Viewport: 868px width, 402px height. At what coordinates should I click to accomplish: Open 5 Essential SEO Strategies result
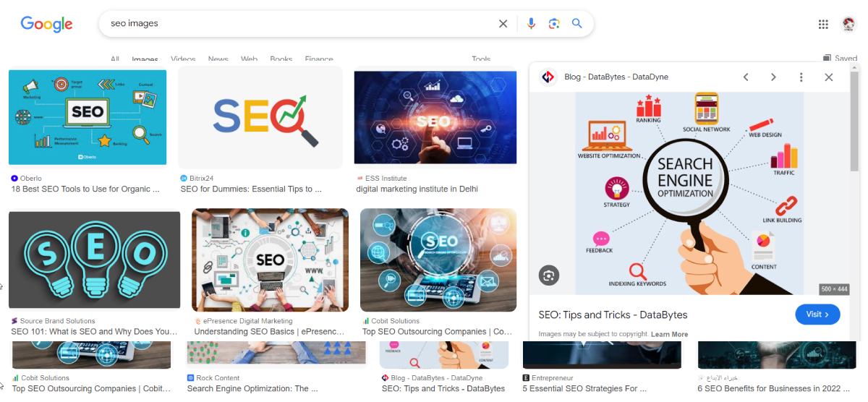pos(585,389)
